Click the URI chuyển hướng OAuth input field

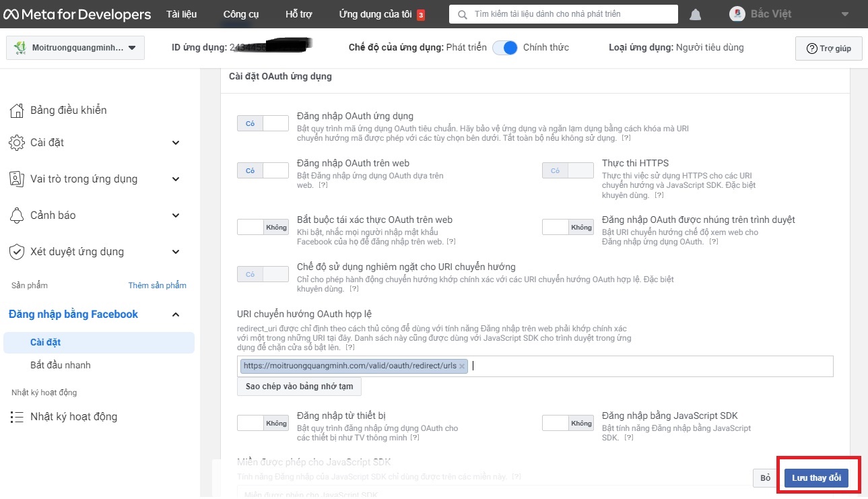point(535,366)
